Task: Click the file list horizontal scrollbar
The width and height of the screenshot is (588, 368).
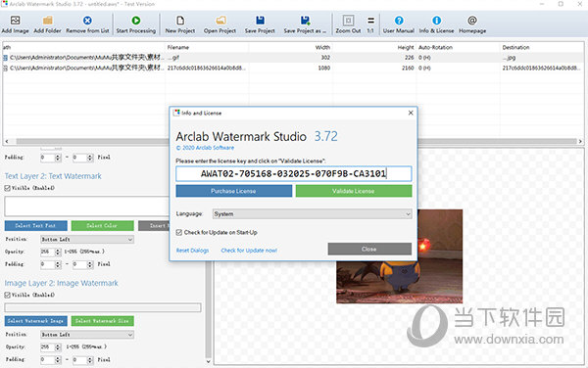Action: [296, 142]
